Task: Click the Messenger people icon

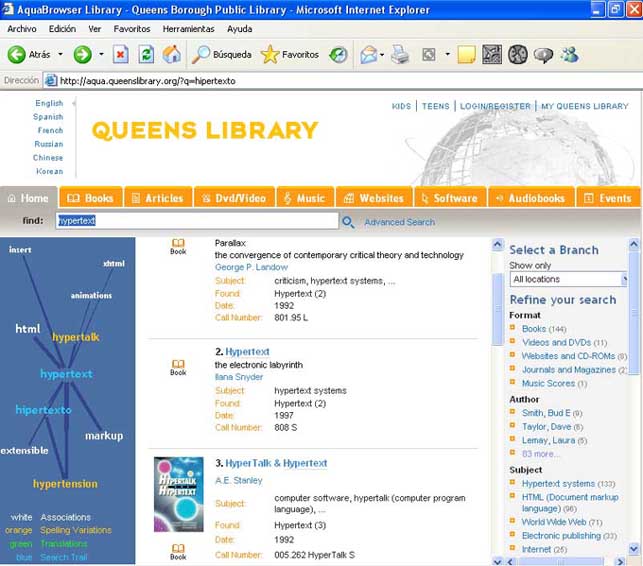Action: coord(570,55)
